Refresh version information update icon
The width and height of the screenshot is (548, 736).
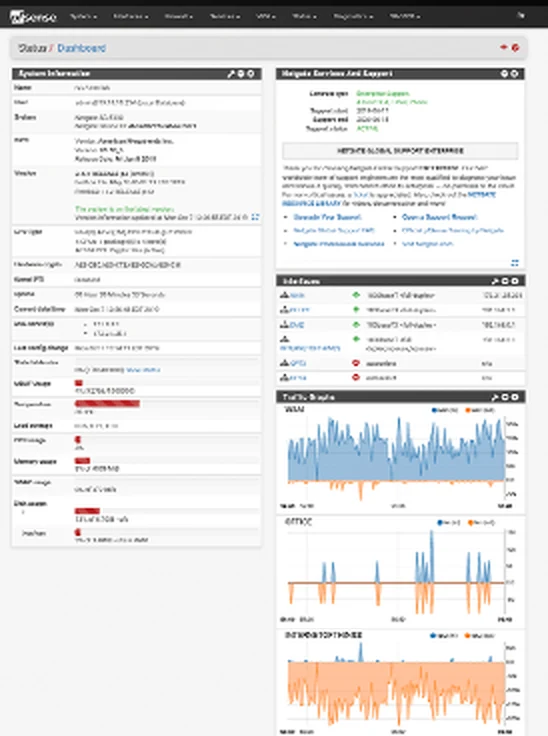(x=255, y=217)
